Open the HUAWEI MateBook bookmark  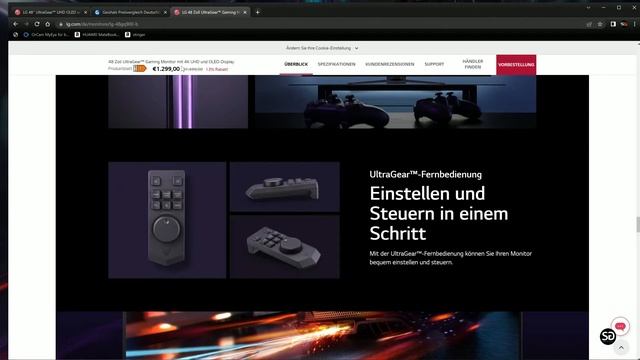click(97, 35)
